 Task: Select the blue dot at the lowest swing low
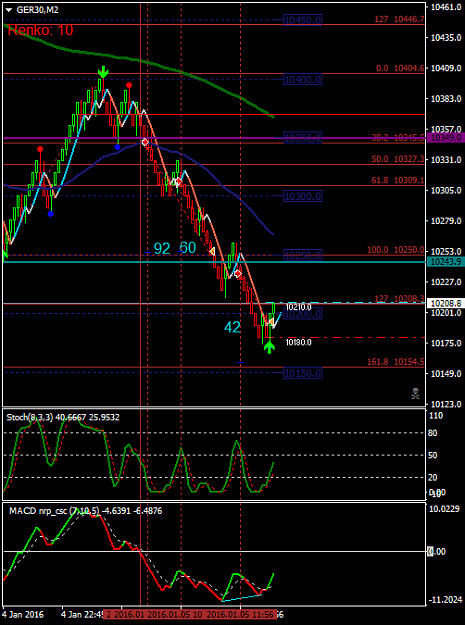tap(51, 214)
